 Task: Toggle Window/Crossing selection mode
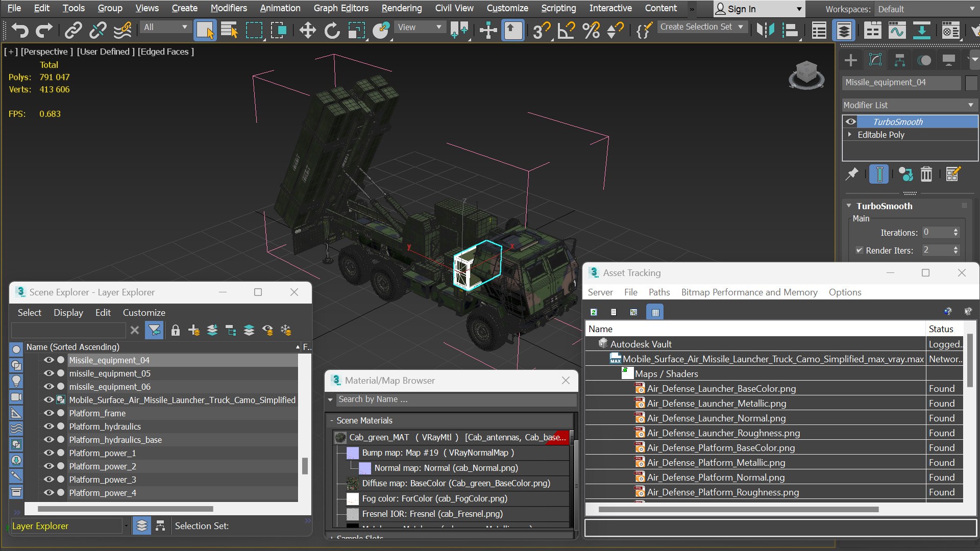coord(279,30)
